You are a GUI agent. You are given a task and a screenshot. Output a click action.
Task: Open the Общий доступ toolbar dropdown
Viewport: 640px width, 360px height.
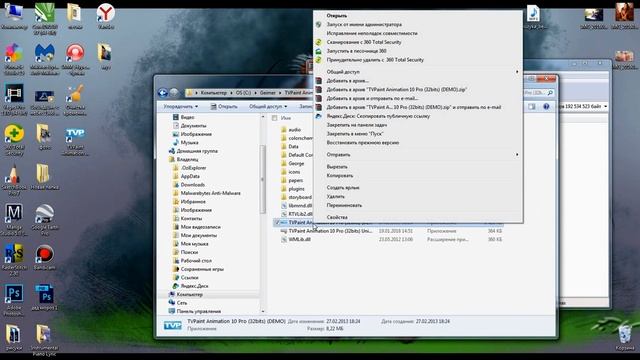point(268,107)
